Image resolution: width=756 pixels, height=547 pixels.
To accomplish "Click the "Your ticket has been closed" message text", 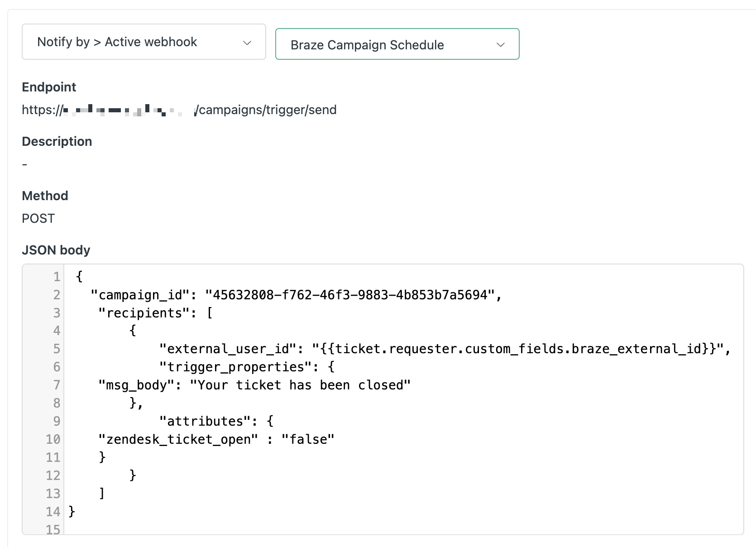I will (x=300, y=385).
